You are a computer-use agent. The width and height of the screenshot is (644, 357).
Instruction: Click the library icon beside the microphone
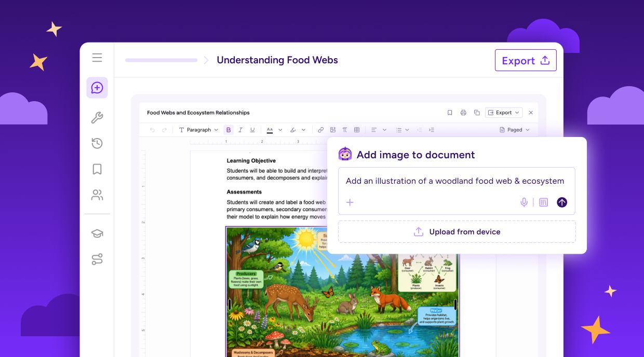point(543,202)
